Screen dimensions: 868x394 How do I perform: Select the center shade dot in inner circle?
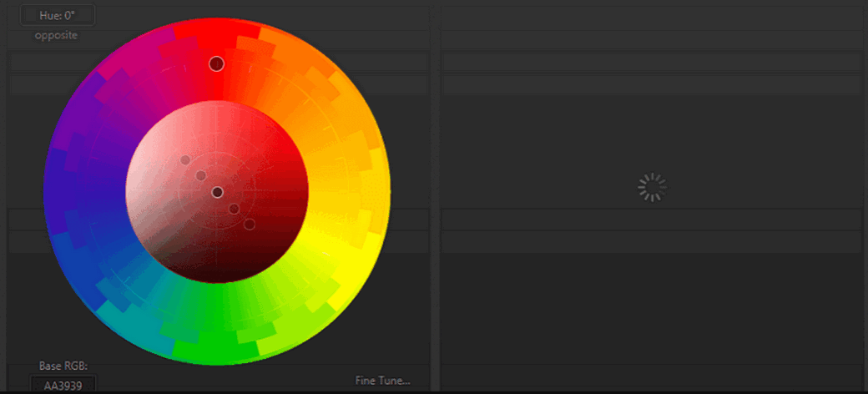(217, 192)
